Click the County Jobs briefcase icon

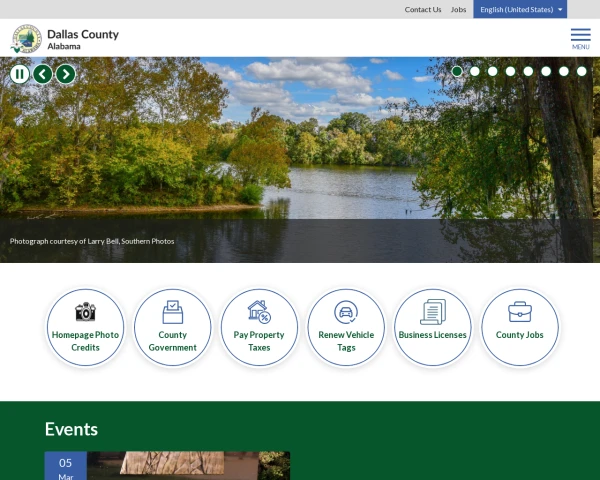(520, 311)
